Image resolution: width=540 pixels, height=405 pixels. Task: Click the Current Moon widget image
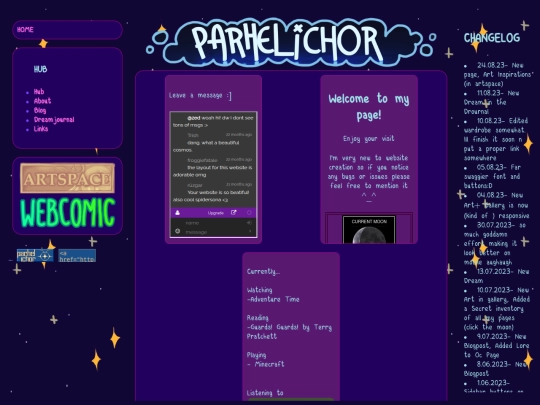[x=369, y=230]
